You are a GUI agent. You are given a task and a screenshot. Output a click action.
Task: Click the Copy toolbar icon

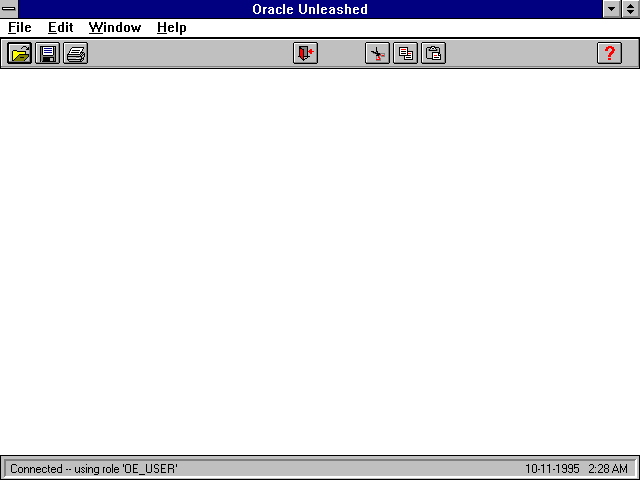(405, 54)
